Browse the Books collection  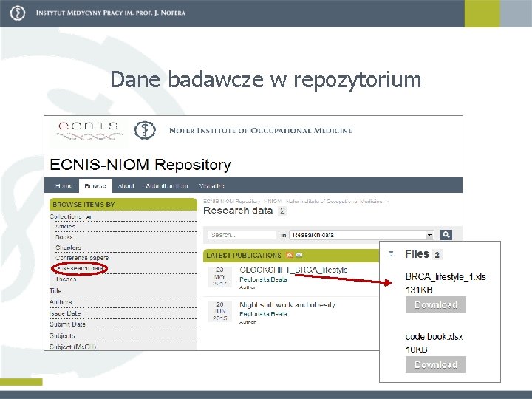(64, 237)
